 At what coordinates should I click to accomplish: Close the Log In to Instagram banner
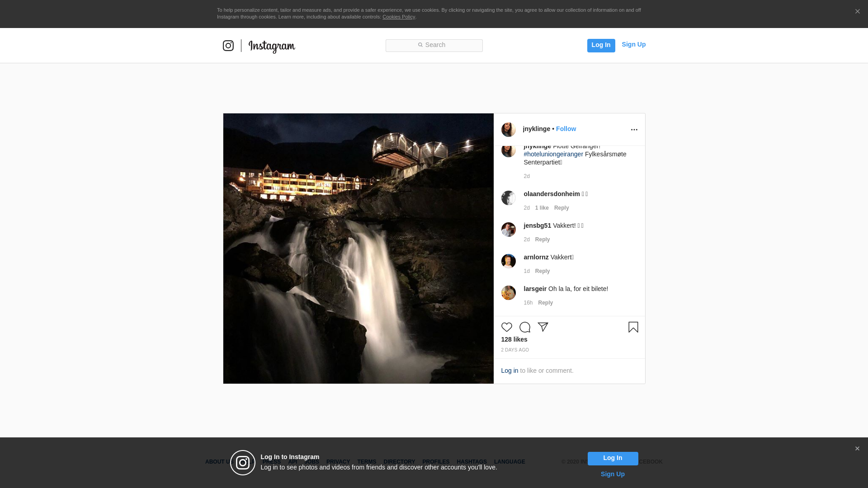857,449
